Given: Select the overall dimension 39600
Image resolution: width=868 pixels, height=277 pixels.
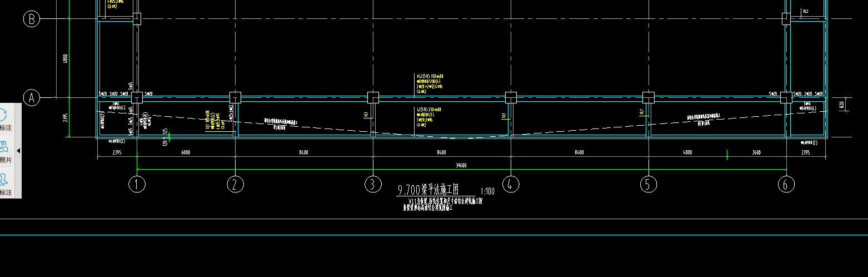Looking at the screenshot, I should pos(460,165).
